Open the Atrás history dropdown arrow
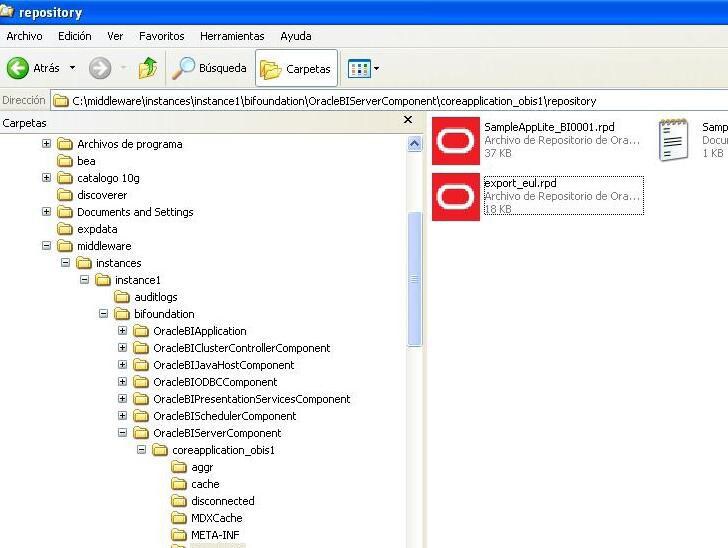This screenshot has height=548, width=728. point(72,68)
